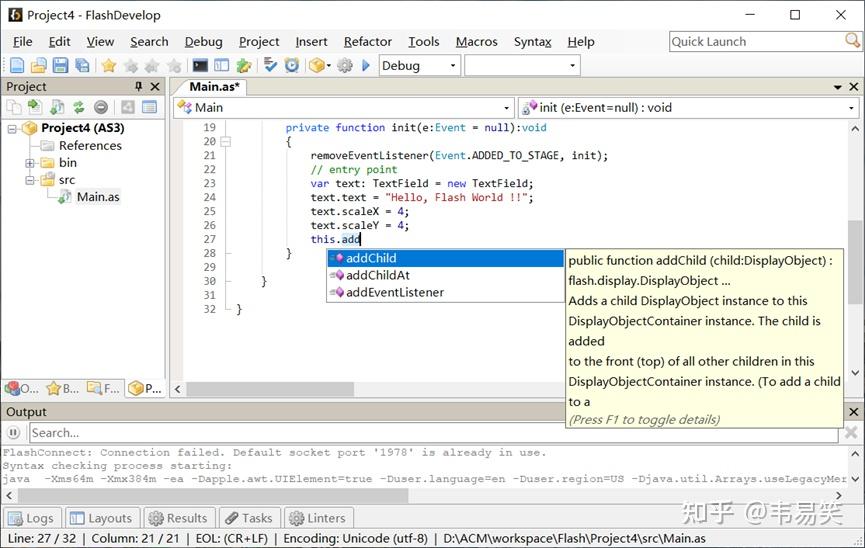
Task: Click the Save file floppy icon
Action: tap(60, 66)
